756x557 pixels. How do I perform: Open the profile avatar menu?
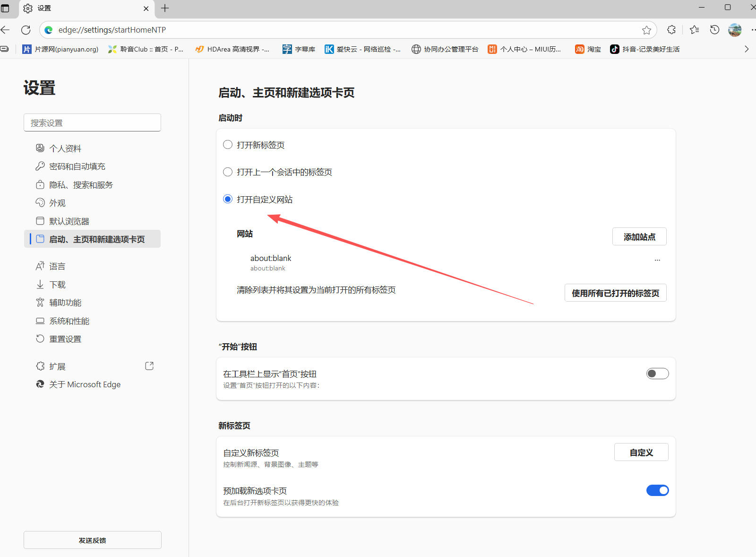tap(735, 30)
